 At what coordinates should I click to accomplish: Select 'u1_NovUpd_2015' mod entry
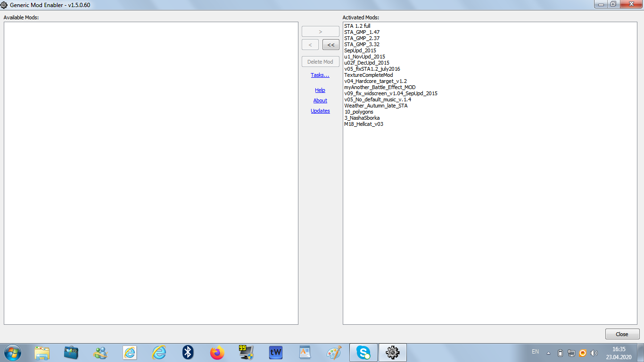364,57
